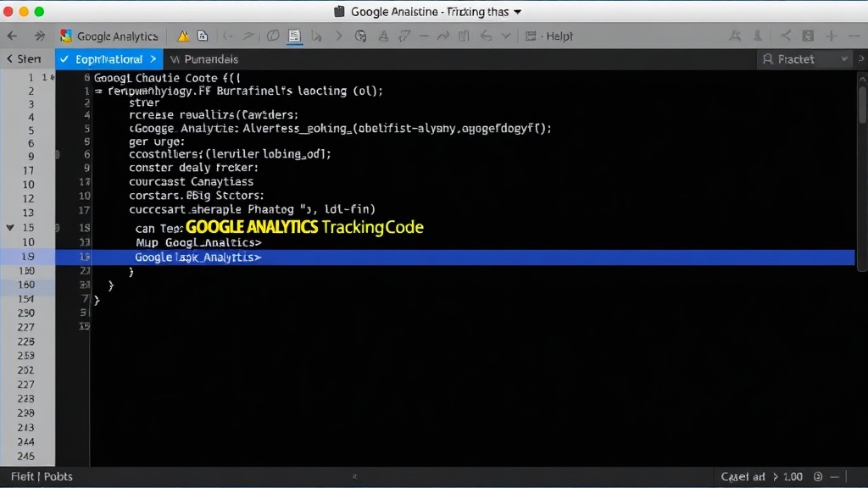This screenshot has height=488, width=868.
Task: Click the split columns toolbar icon
Action: (x=464, y=36)
